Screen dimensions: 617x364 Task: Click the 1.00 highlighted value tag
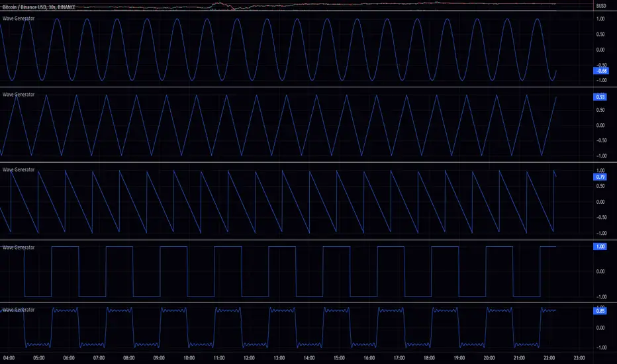point(601,247)
